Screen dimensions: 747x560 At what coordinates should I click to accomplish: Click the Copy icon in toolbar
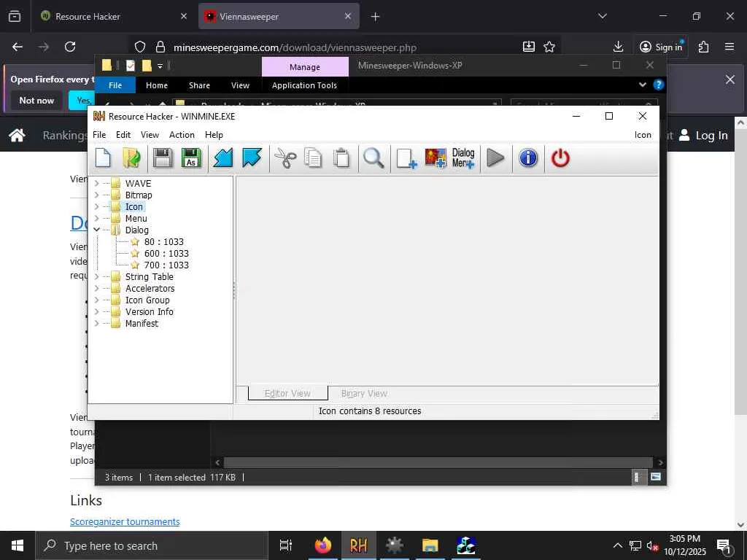click(313, 158)
